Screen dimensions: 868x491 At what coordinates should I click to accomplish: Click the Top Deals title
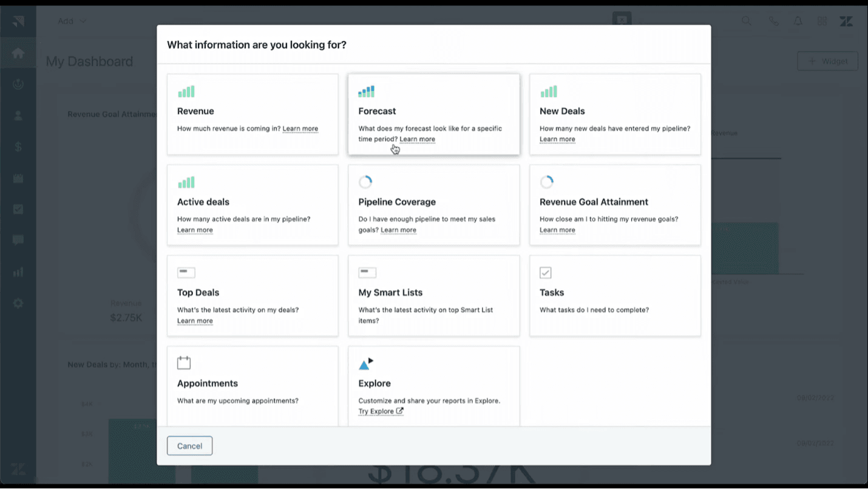[198, 293]
